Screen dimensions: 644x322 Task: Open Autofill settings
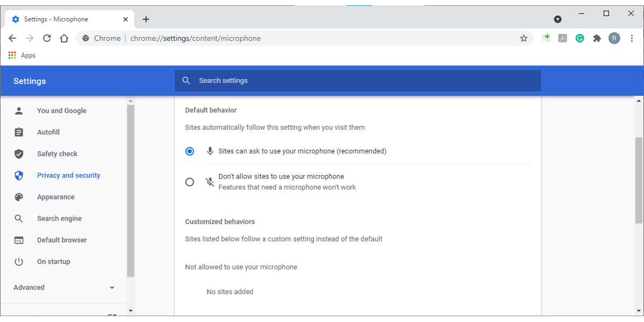(x=48, y=132)
